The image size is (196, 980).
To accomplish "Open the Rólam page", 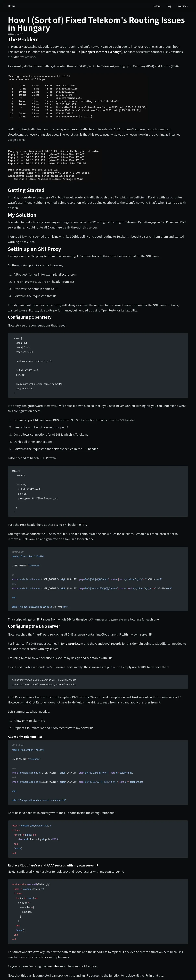I will tap(156, 6).
